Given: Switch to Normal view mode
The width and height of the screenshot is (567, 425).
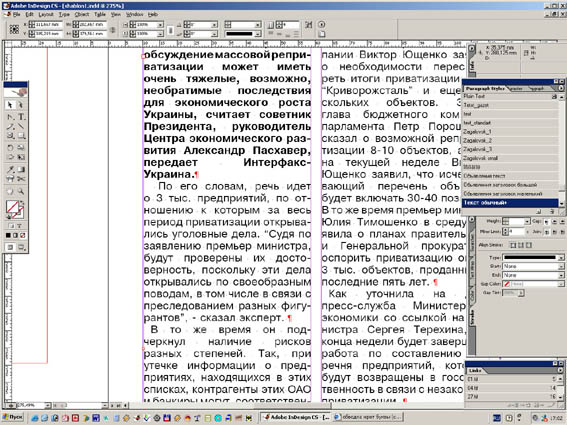Looking at the screenshot, I should [x=10, y=247].
